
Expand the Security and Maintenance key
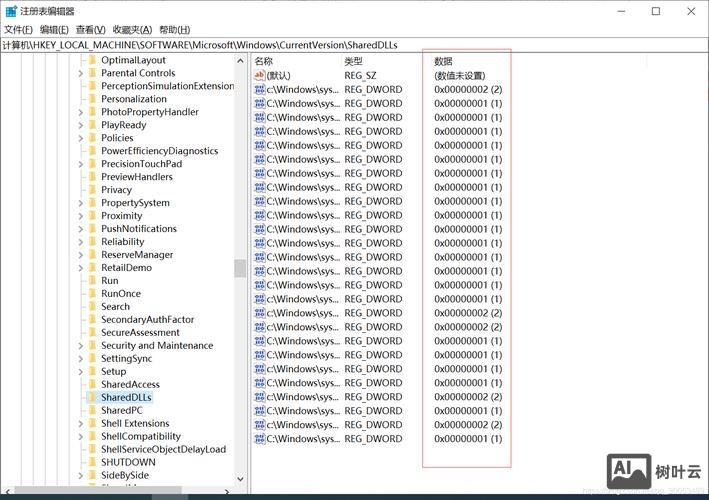pyautogui.click(x=80, y=346)
